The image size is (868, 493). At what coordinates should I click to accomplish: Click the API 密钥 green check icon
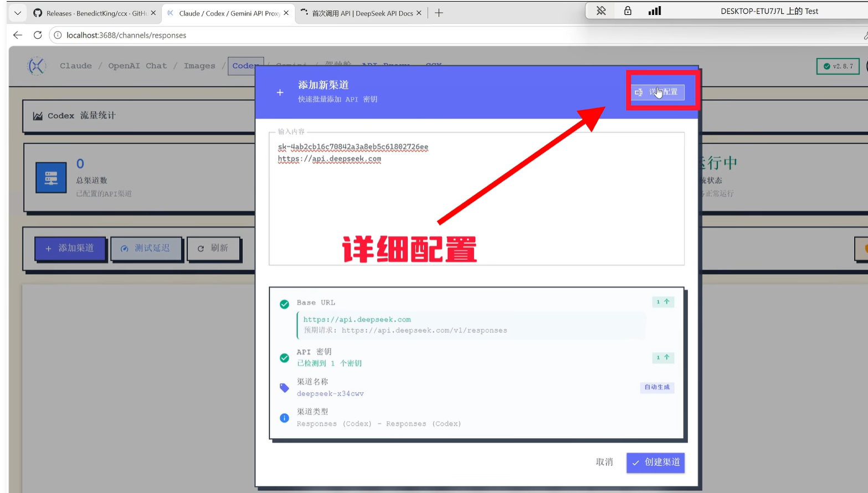point(284,358)
